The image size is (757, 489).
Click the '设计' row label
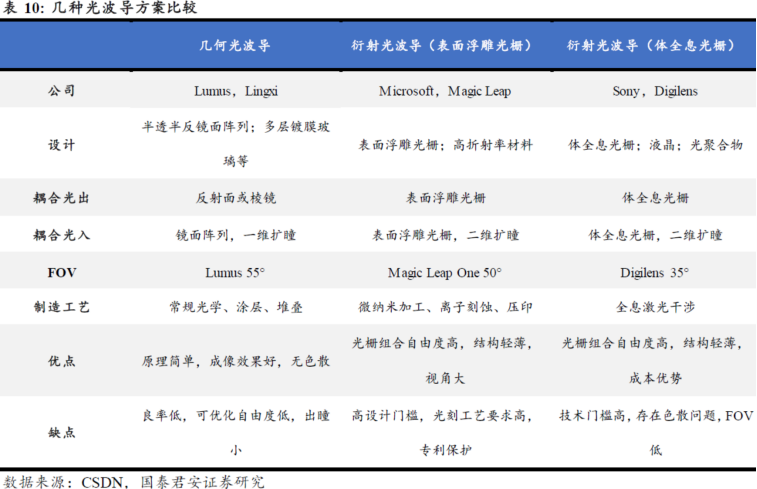[x=61, y=145]
